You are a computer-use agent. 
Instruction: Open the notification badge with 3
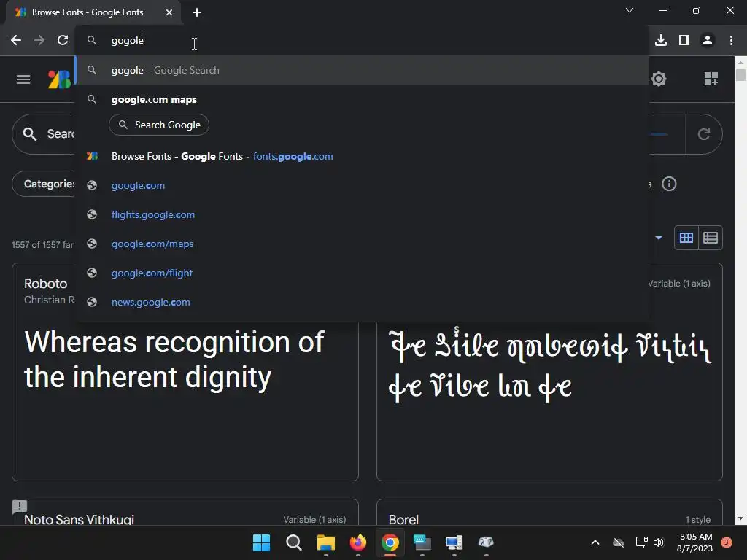pos(727,542)
